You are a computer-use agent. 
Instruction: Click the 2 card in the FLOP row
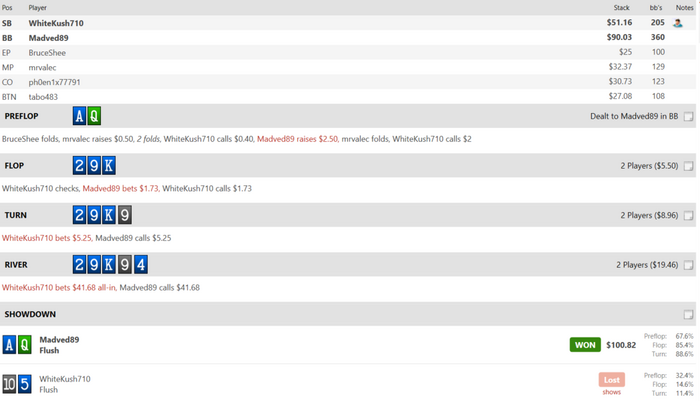(79, 166)
